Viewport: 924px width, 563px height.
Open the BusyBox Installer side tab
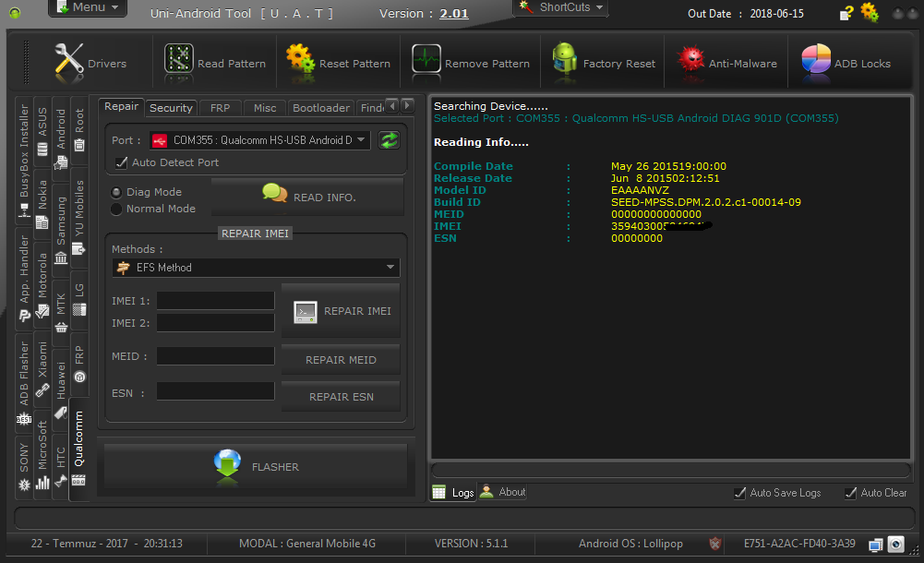[x=24, y=161]
